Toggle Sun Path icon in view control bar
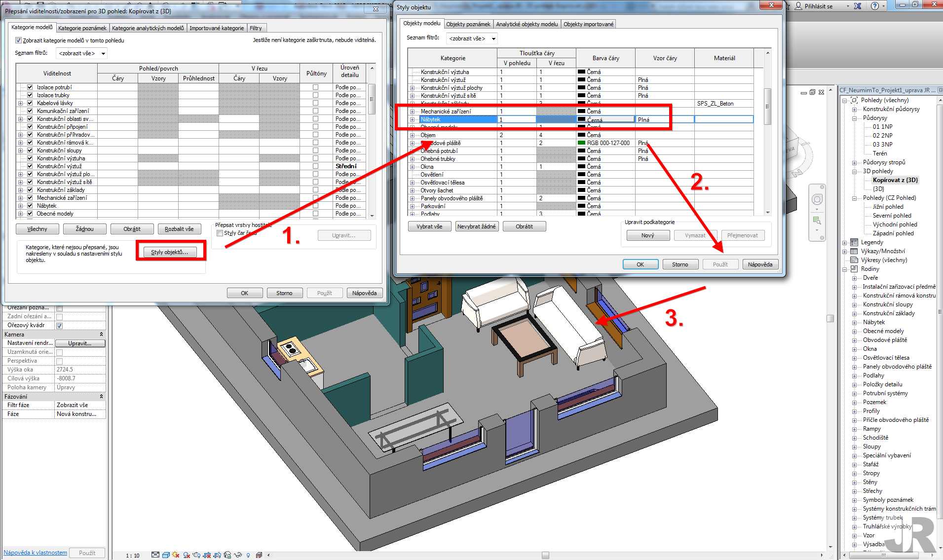943x560 pixels. [x=176, y=555]
